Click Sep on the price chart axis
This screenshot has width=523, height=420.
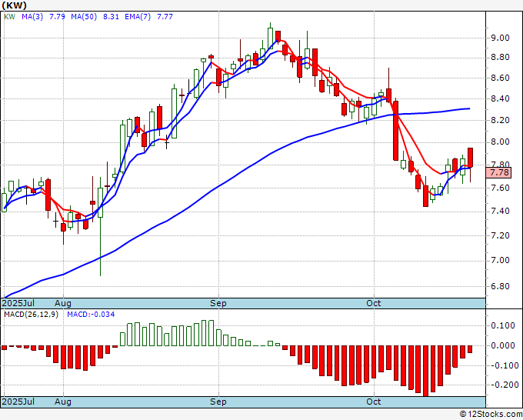218,303
